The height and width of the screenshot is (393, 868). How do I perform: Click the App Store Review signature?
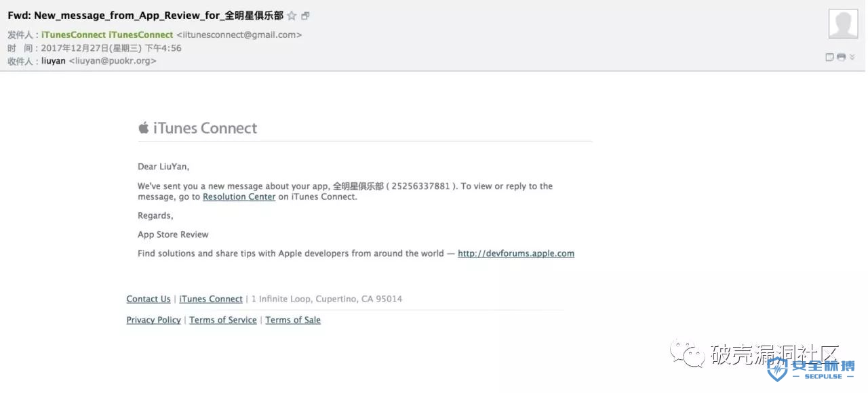click(173, 234)
